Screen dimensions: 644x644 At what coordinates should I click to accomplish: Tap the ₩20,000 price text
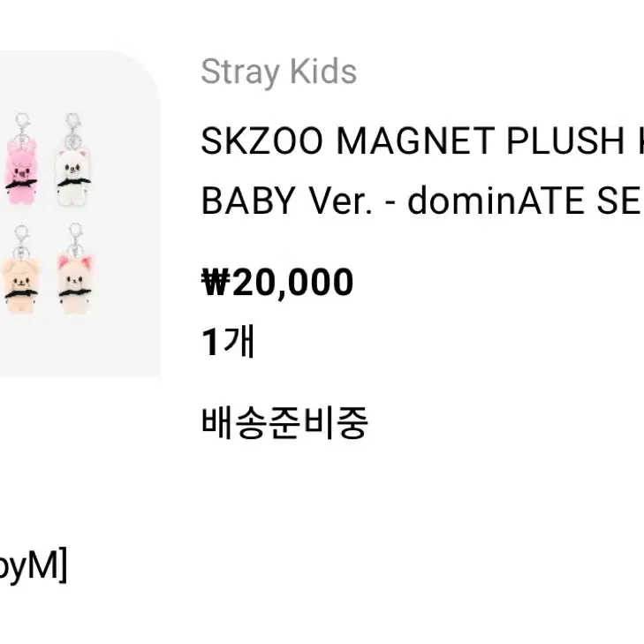click(277, 282)
